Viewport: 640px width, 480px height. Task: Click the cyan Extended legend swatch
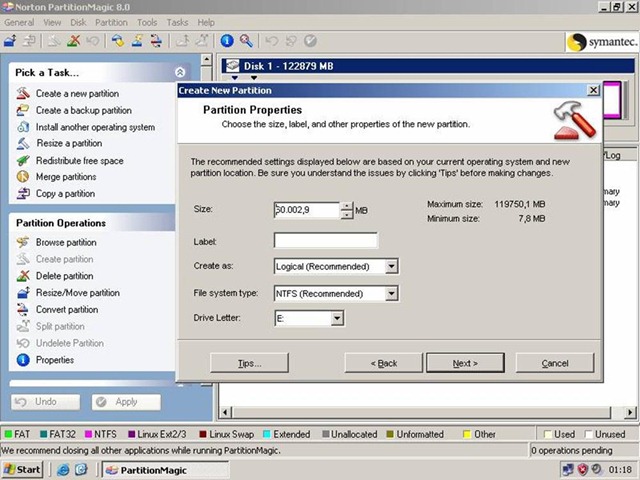tap(267, 434)
